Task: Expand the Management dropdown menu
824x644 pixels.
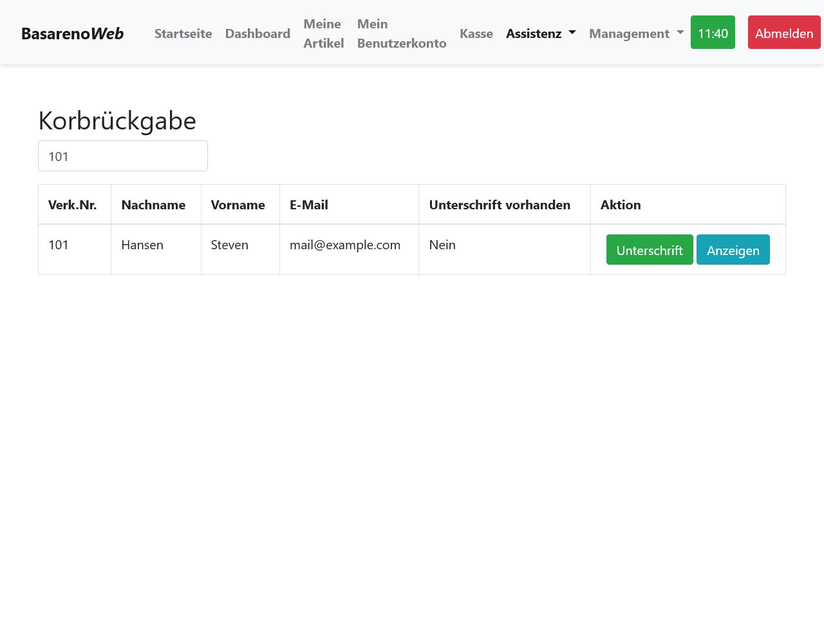Action: tap(635, 33)
